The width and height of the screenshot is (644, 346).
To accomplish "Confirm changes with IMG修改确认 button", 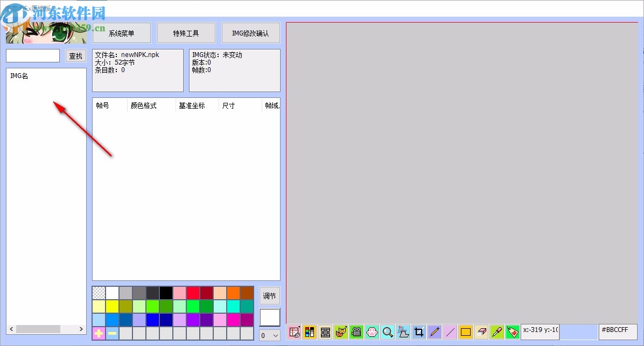I will coord(250,33).
